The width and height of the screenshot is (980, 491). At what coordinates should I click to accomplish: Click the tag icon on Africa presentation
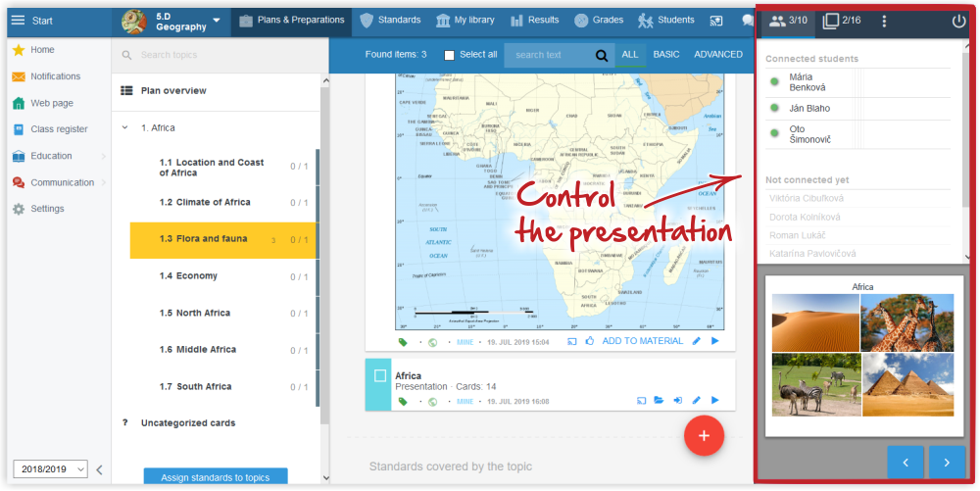coord(403,401)
